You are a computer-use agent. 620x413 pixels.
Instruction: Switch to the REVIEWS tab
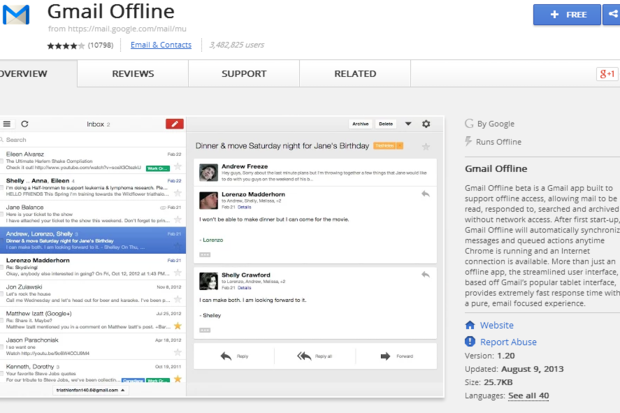(x=133, y=74)
